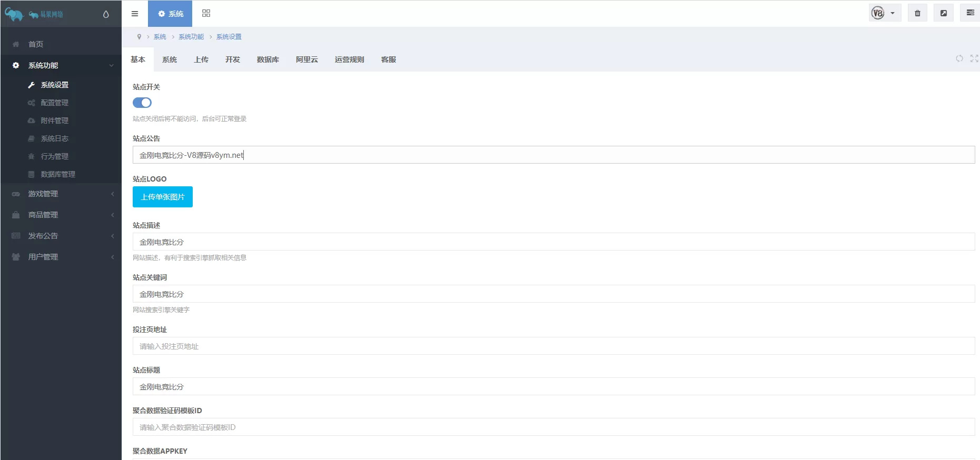980x460 pixels.
Task: Switch to the 系统 settings tab
Action: [170, 59]
